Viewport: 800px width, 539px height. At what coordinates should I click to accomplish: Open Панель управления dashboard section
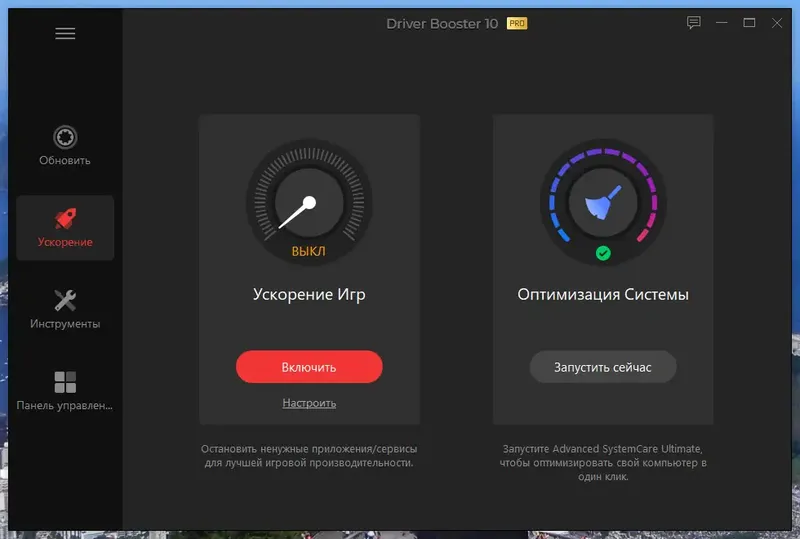[65, 391]
